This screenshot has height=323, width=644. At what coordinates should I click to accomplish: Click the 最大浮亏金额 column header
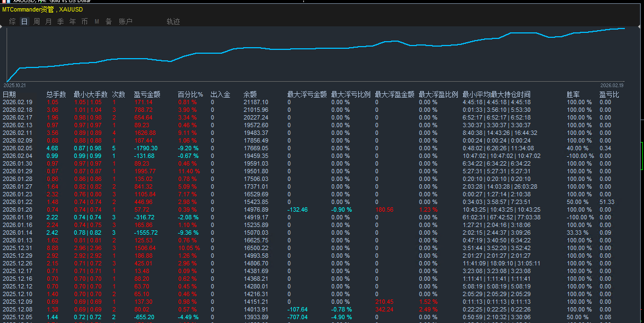(307, 95)
